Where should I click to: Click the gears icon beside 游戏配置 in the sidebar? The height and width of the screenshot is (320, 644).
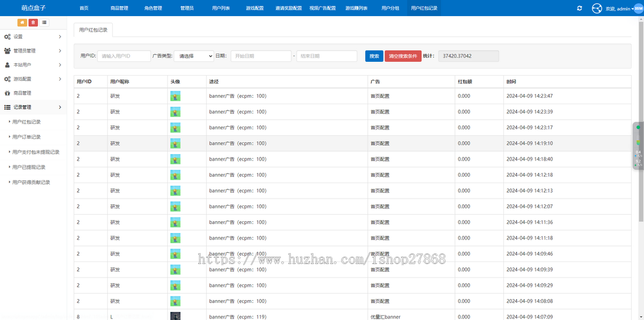[8, 79]
